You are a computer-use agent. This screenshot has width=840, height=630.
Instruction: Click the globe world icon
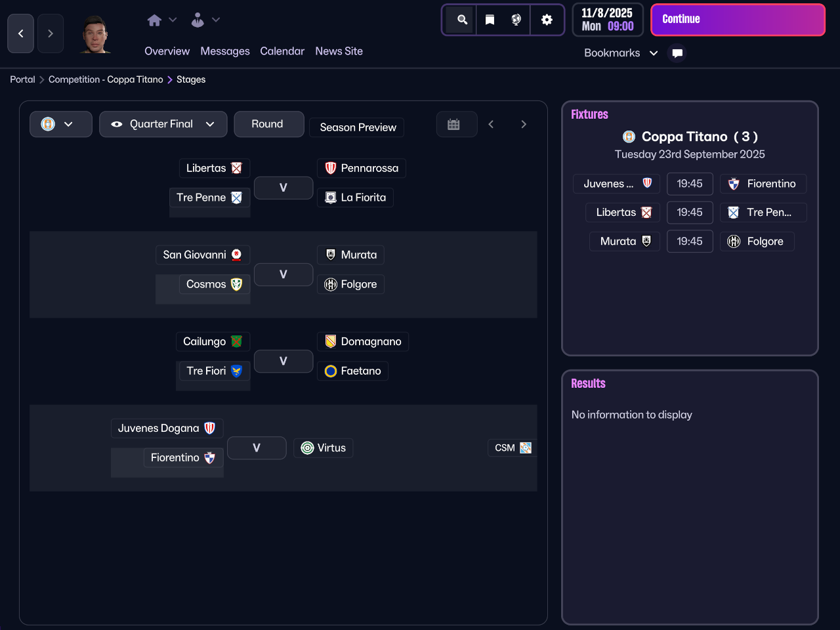coord(516,20)
